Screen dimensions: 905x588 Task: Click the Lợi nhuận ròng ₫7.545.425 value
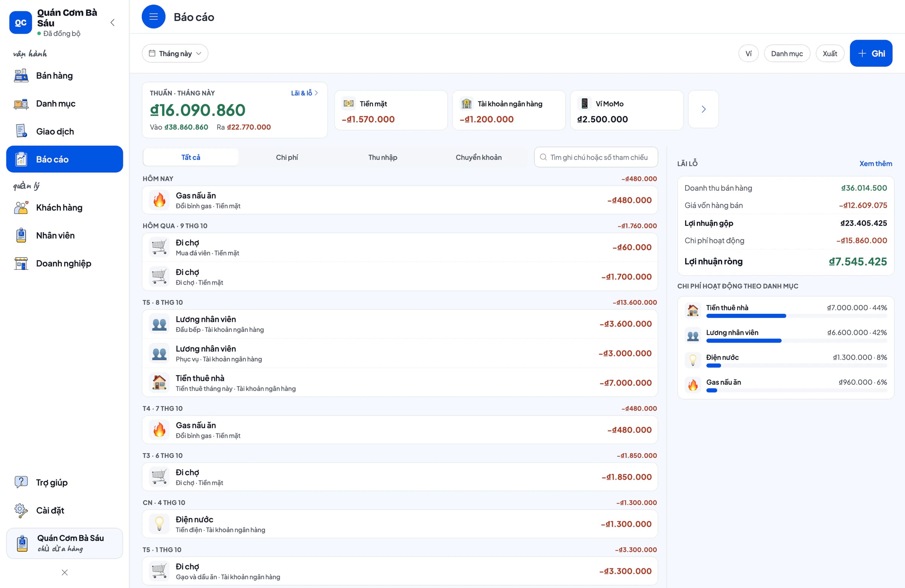(x=857, y=262)
